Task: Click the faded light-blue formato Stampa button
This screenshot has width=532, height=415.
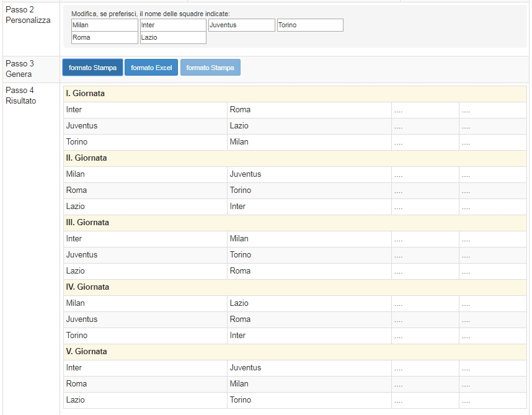Action: [210, 68]
